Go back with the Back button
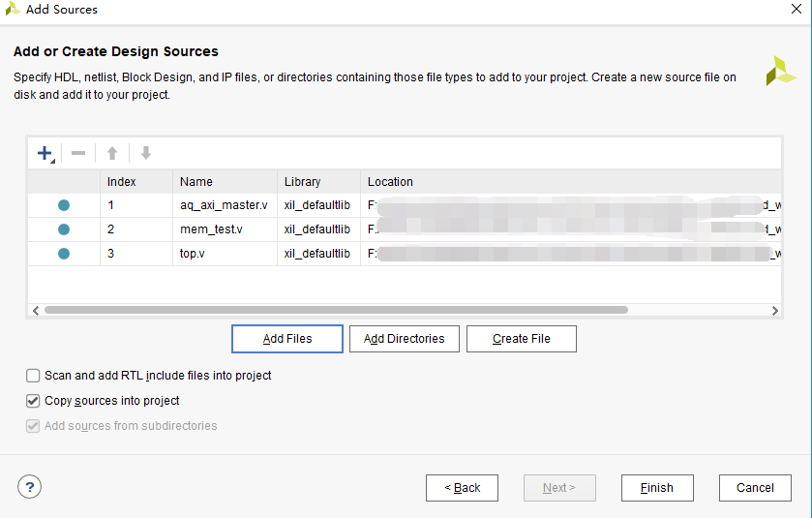 (x=462, y=488)
